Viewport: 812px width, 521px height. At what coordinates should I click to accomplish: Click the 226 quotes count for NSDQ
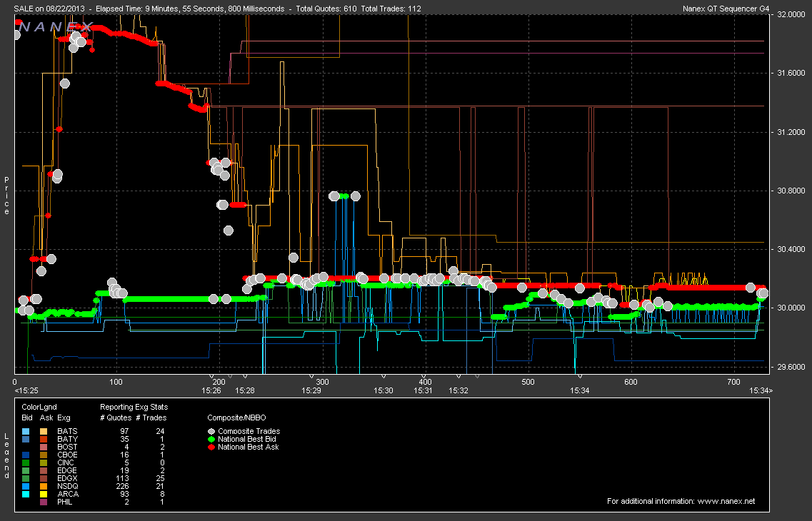click(x=122, y=486)
